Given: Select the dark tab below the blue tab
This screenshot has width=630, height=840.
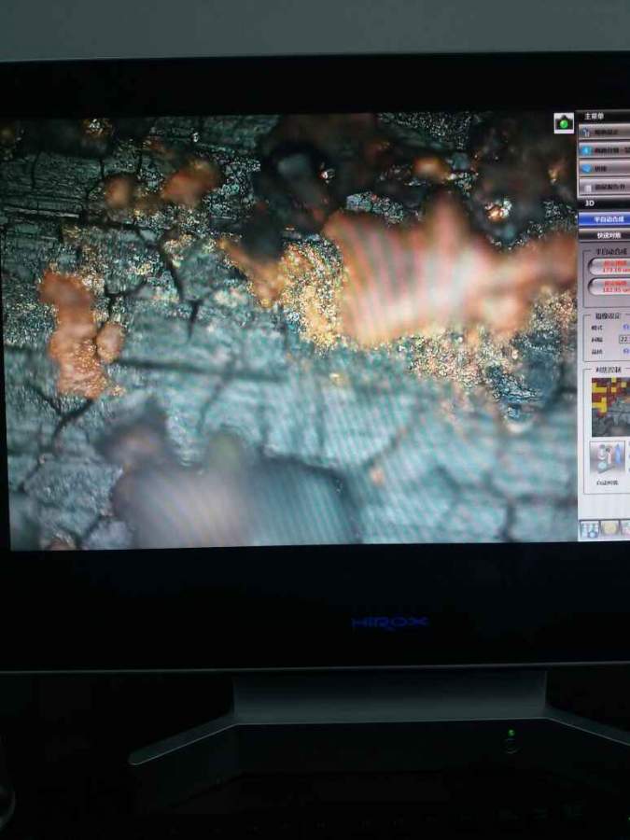Looking at the screenshot, I should (x=606, y=235).
